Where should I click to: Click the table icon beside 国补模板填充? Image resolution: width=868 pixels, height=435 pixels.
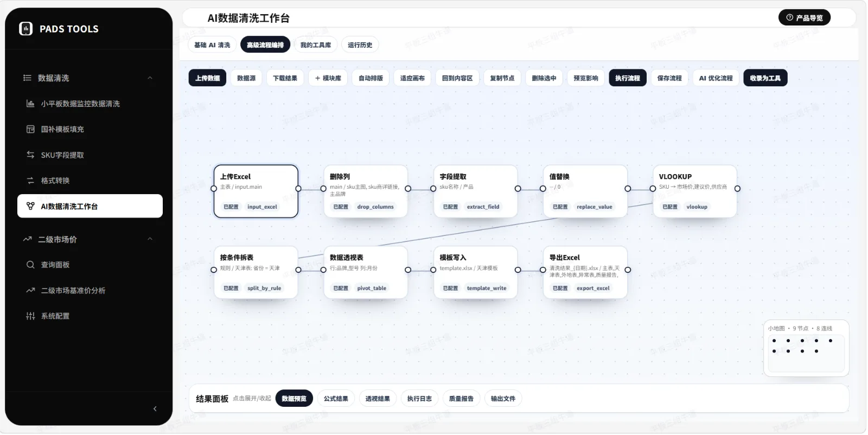pyautogui.click(x=30, y=129)
